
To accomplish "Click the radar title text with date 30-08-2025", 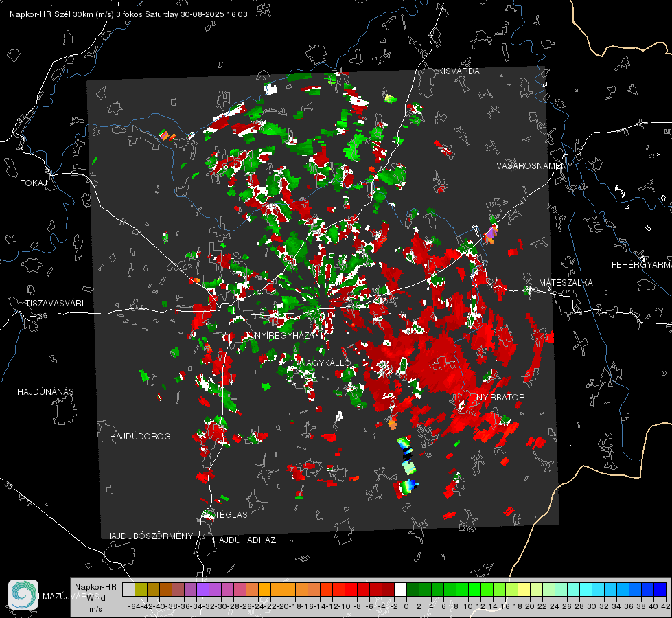I will 128,14.
